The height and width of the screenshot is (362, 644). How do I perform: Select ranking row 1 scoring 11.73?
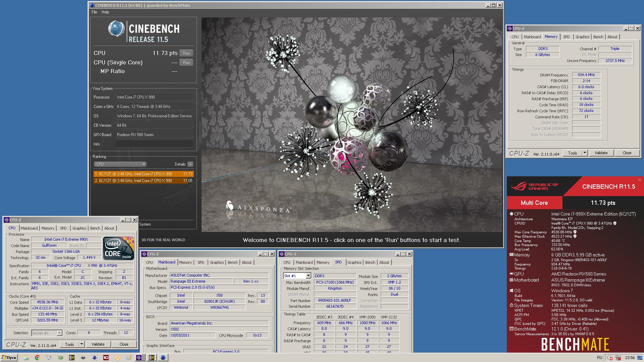pos(144,174)
